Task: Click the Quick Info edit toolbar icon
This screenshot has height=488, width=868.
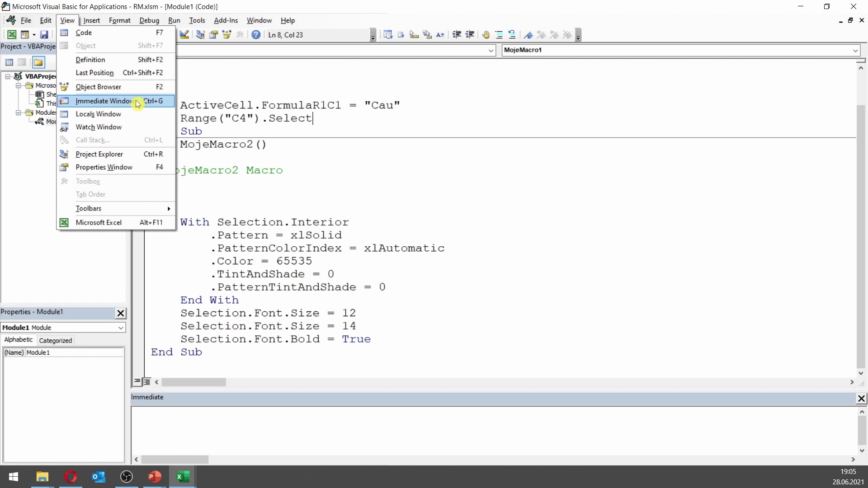Action: [x=414, y=35]
